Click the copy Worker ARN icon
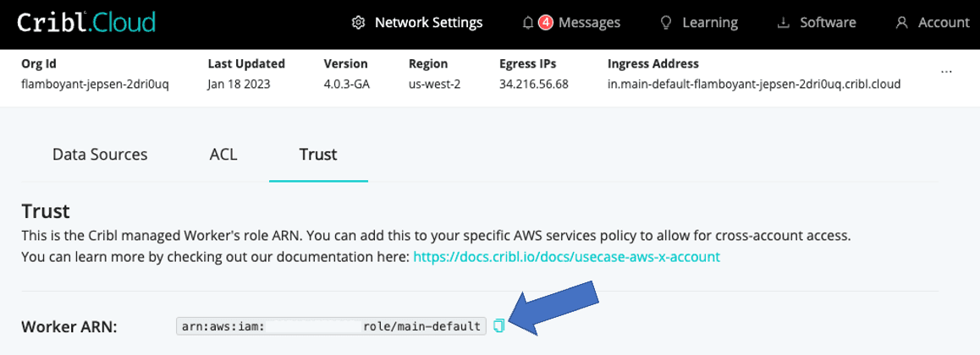The width and height of the screenshot is (980, 355). point(498,325)
